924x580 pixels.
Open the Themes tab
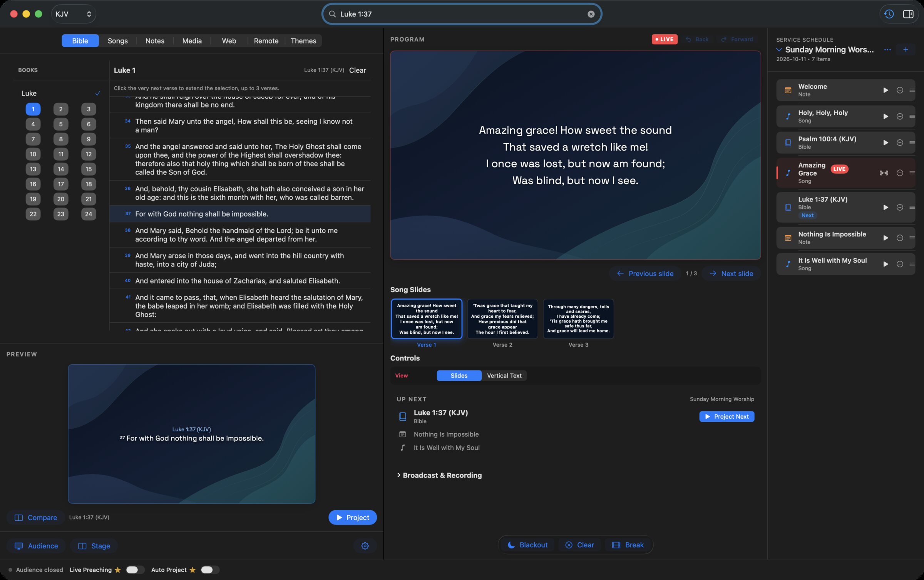(x=303, y=41)
